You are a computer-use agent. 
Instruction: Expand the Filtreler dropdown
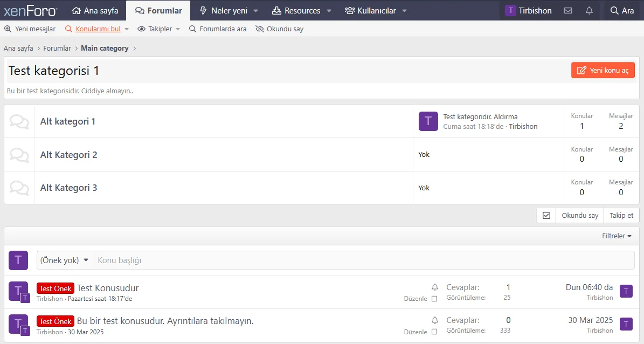point(617,236)
